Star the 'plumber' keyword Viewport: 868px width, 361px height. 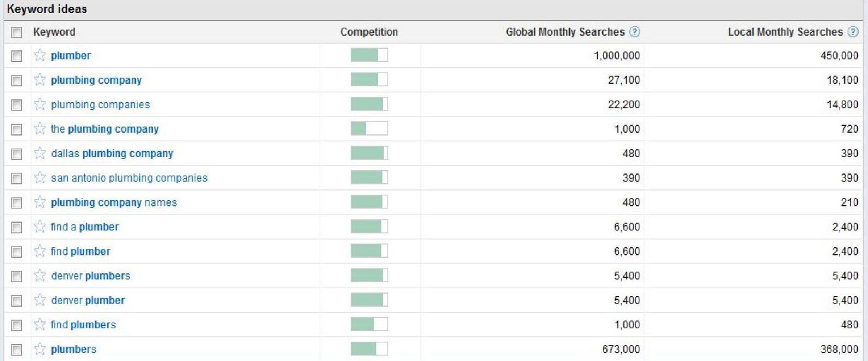coord(39,55)
